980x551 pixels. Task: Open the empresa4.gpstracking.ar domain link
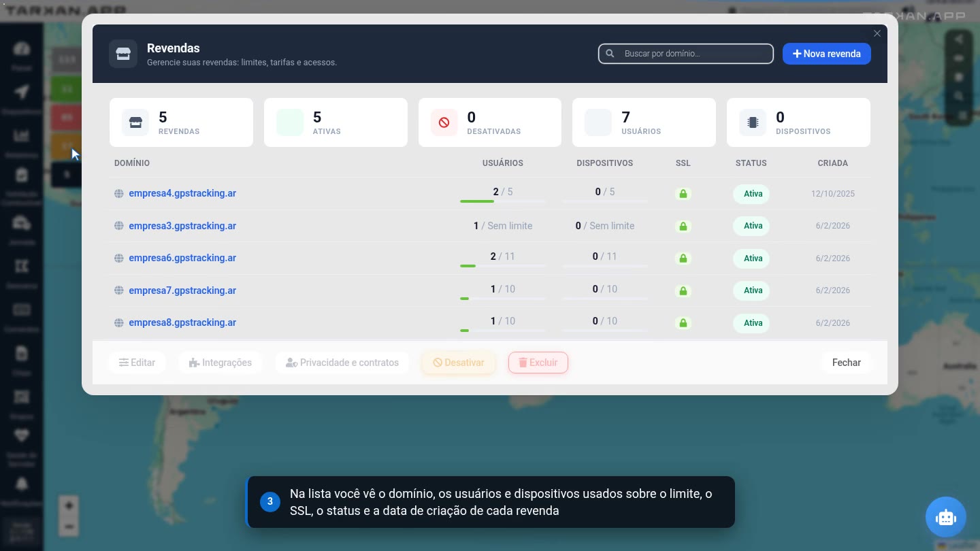pyautogui.click(x=182, y=193)
